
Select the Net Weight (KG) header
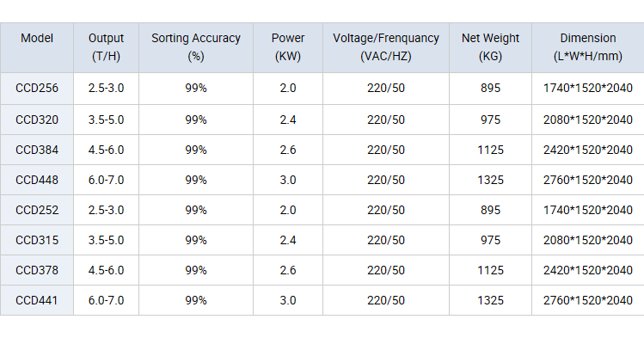pos(490,47)
